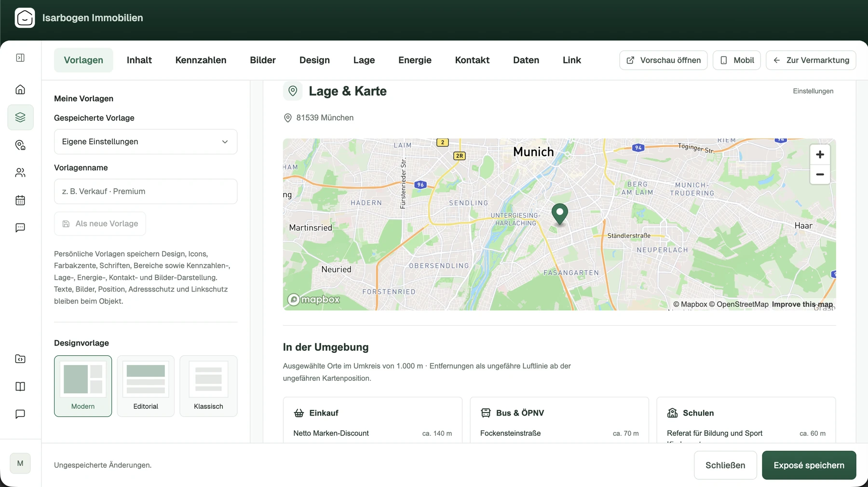
Task: Select the stacked layers icon in sidebar
Action: [20, 117]
